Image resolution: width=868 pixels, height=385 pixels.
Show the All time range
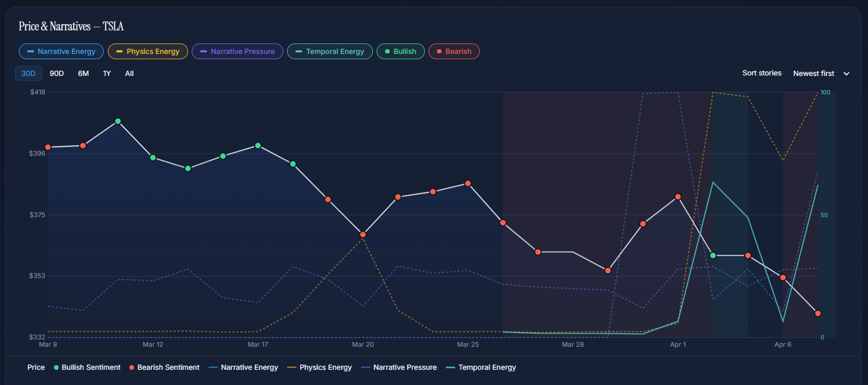(x=129, y=73)
